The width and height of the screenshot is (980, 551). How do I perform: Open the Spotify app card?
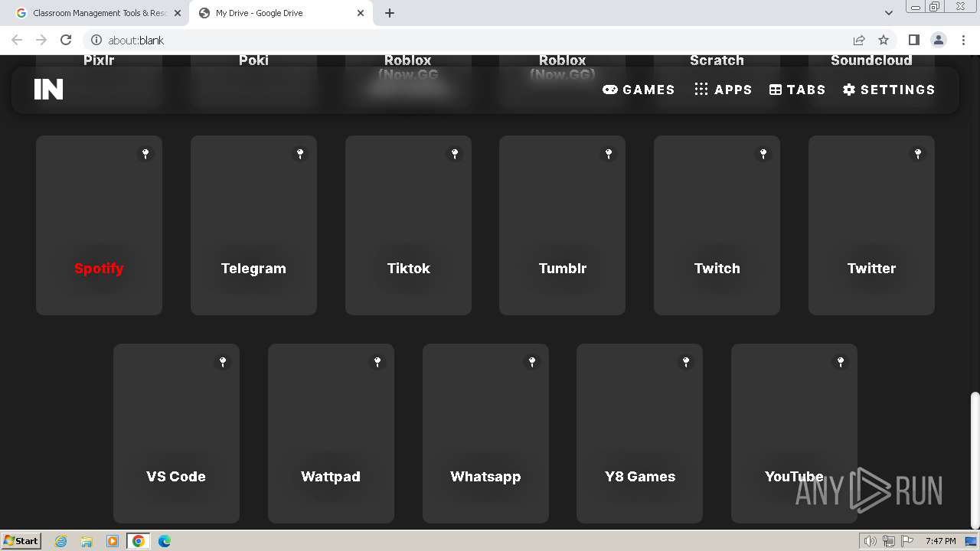coord(99,225)
